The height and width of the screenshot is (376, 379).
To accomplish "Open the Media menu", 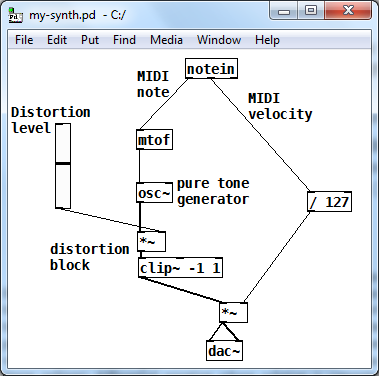I will click(x=166, y=40).
